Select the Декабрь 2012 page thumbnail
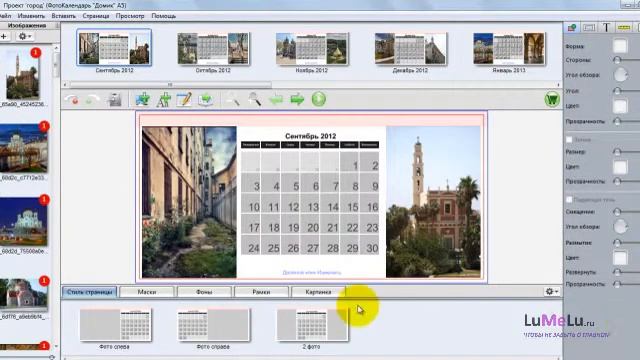This screenshot has width=640, height=360. (x=410, y=49)
